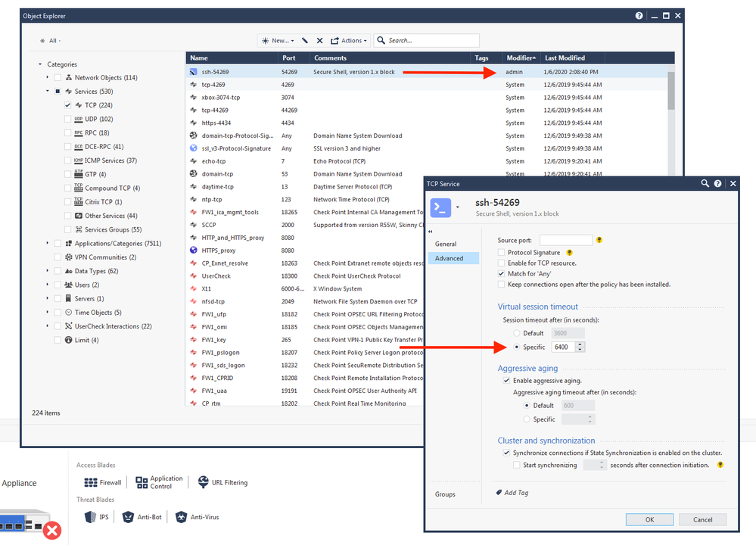
Task: Click the Servers category icon
Action: coord(68,298)
